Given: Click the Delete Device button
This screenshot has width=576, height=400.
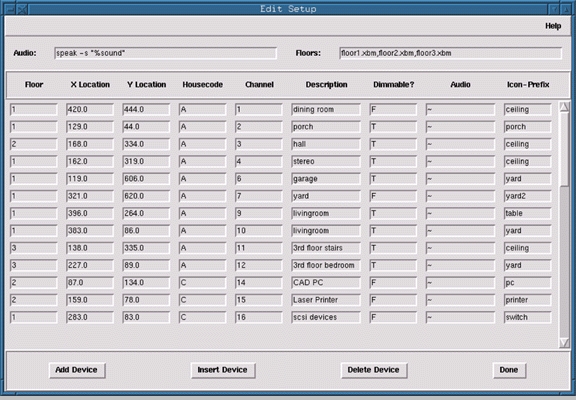Looking at the screenshot, I should click(x=374, y=370).
